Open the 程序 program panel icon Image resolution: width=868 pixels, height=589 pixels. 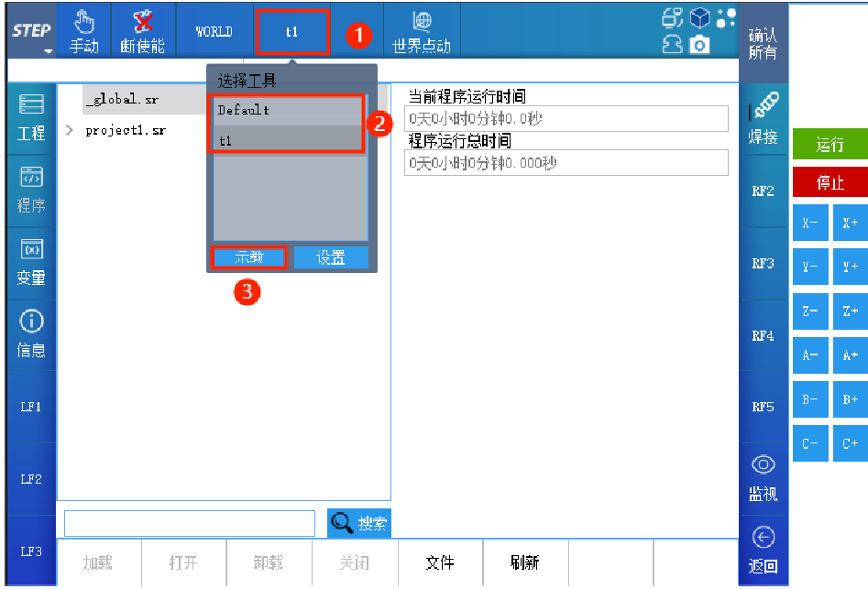coord(31,190)
